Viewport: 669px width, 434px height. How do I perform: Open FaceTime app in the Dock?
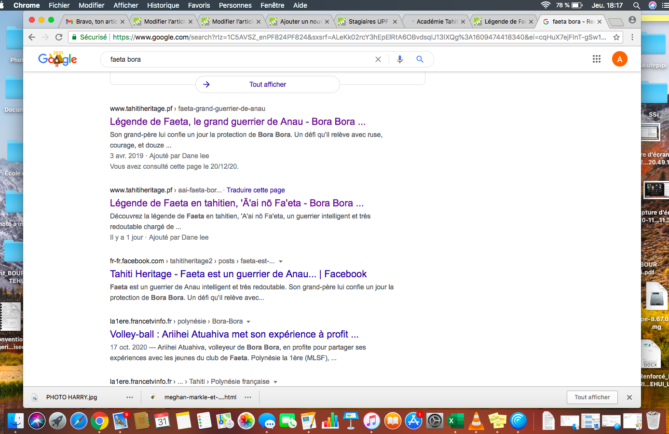288,421
